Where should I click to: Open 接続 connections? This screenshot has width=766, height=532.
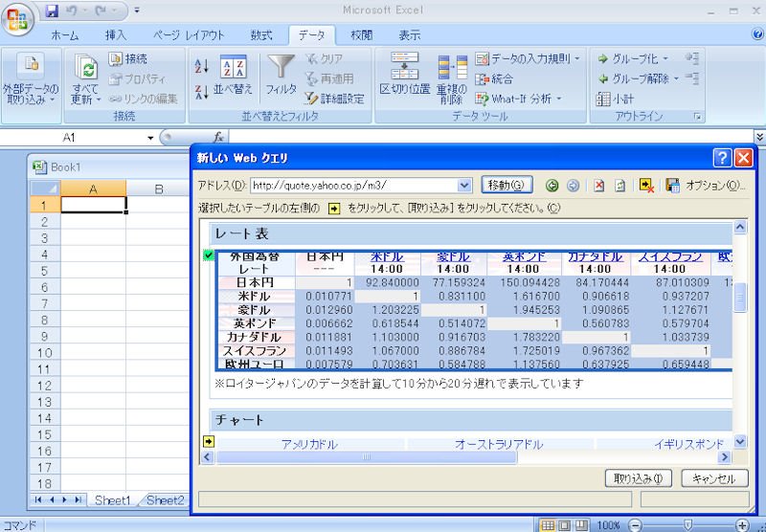click(128, 59)
